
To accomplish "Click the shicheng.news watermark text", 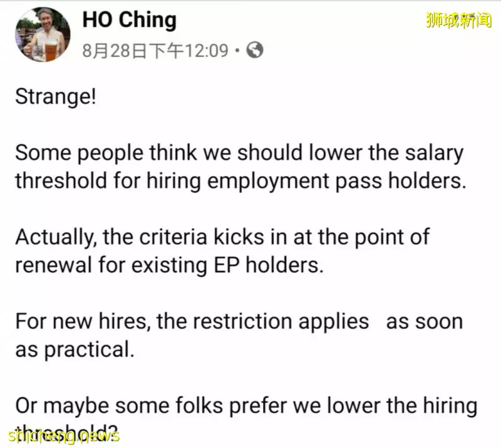I will (x=64, y=436).
